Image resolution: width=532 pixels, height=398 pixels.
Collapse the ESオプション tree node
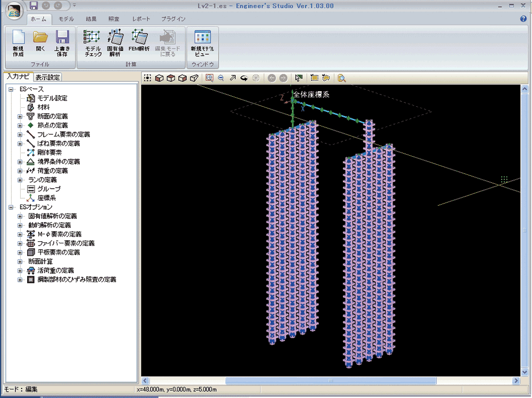(x=11, y=207)
